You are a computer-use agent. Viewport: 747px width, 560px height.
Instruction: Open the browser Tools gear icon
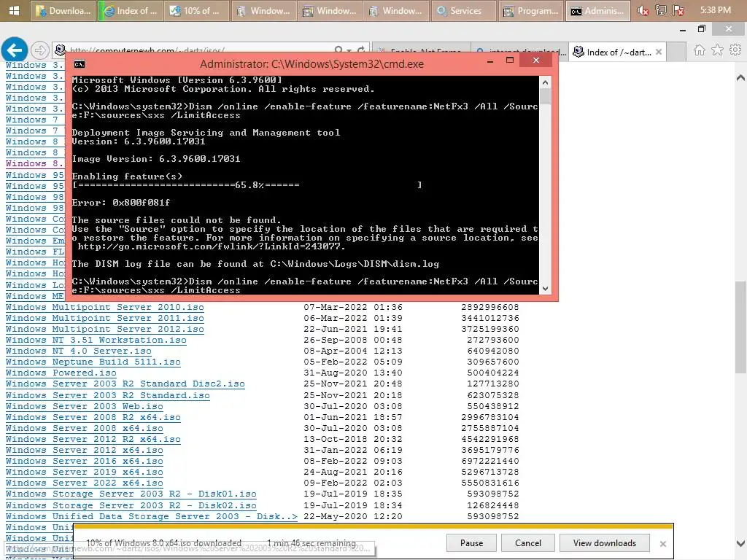(x=735, y=50)
